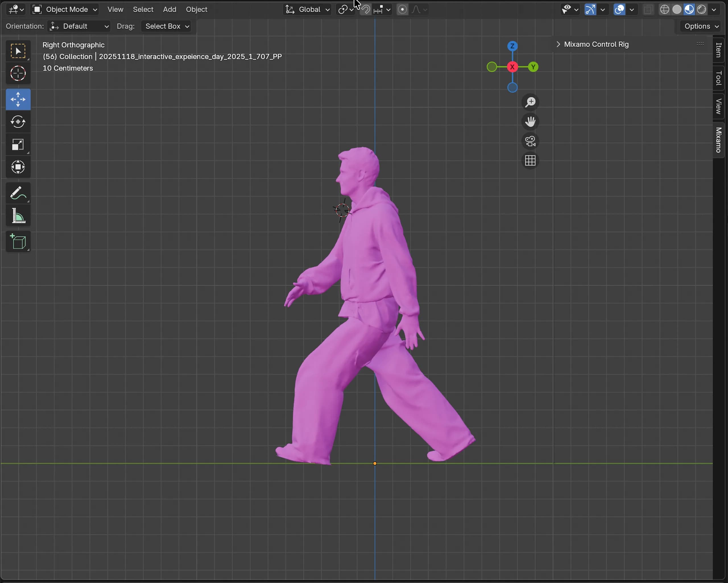728x583 pixels.
Task: Toggle camera view icon
Action: (530, 141)
